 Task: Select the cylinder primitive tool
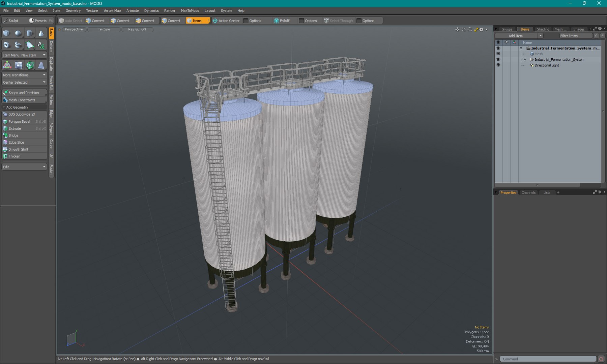pyautogui.click(x=29, y=33)
